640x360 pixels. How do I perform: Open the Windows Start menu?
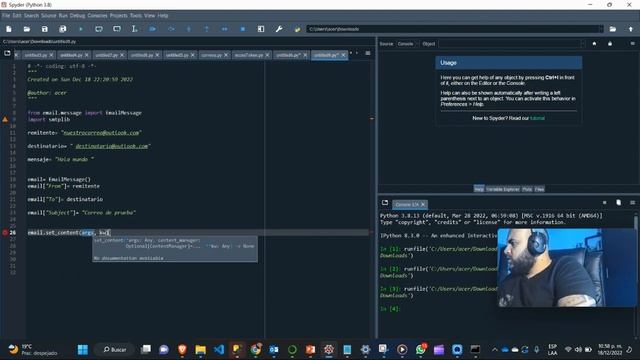pos(83,349)
